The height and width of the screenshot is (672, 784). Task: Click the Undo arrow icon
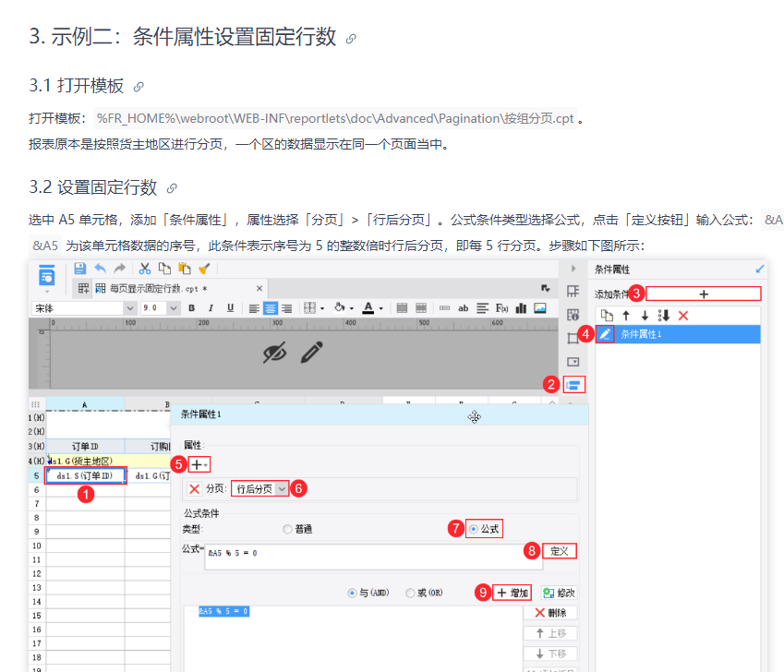100,269
